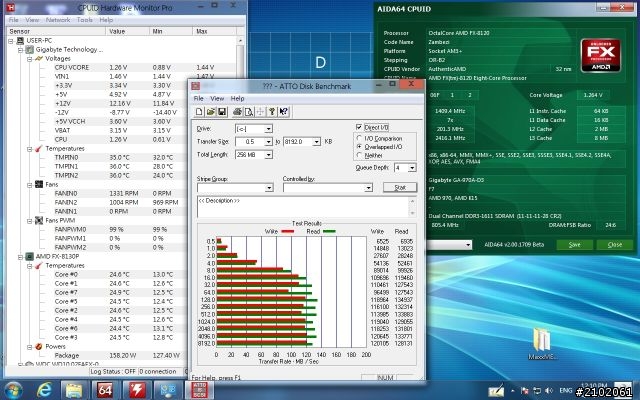Open the Total Length 256 MB dropdown
The height and width of the screenshot is (400, 640).
268,155
